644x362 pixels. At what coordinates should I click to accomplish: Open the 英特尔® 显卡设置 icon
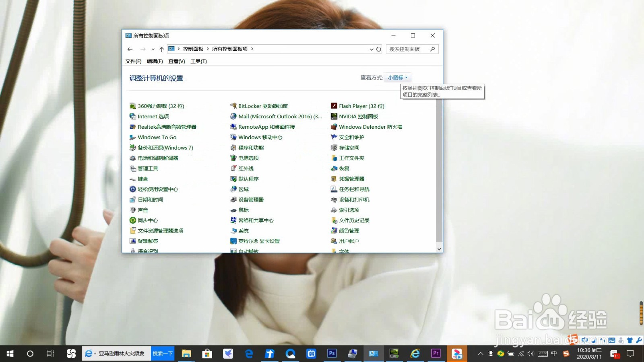(233, 241)
